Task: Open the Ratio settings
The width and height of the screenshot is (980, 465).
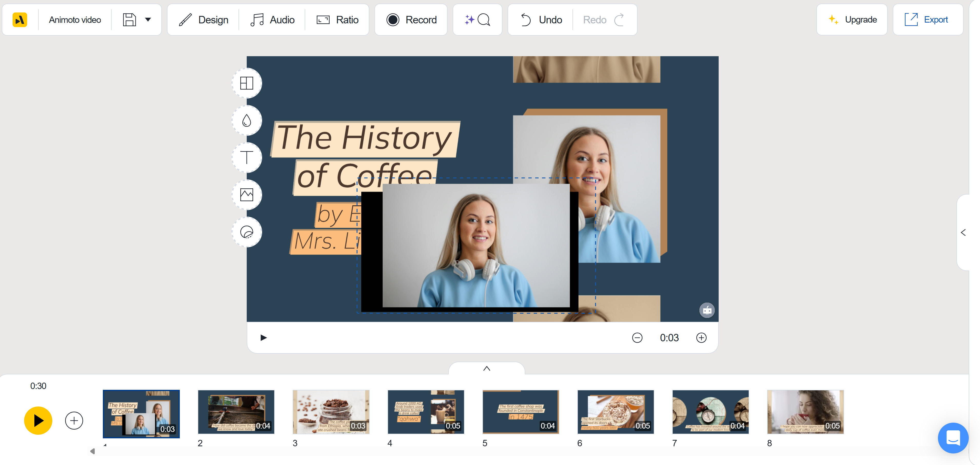Action: click(x=337, y=20)
